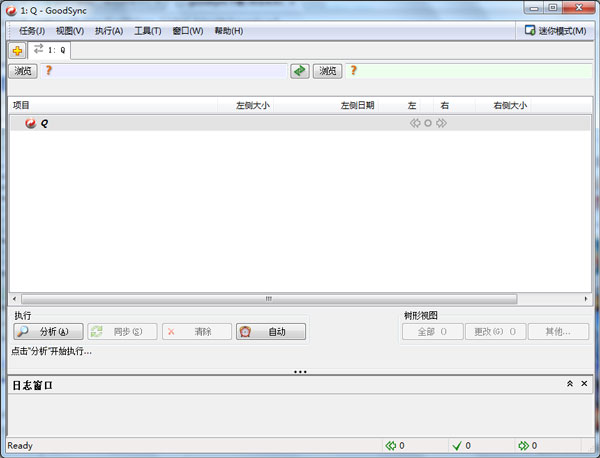Open the 执行(A) menu

109,31
